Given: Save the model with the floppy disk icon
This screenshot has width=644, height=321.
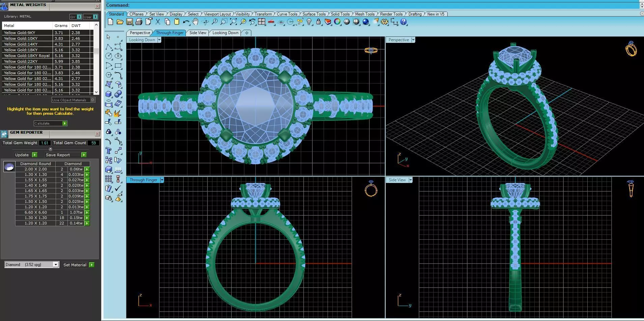Looking at the screenshot, I should [129, 22].
